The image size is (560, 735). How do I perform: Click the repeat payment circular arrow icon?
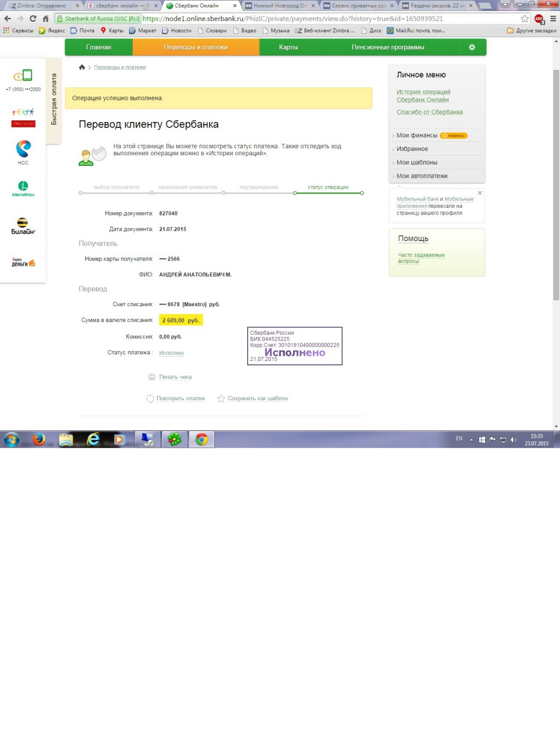[150, 399]
